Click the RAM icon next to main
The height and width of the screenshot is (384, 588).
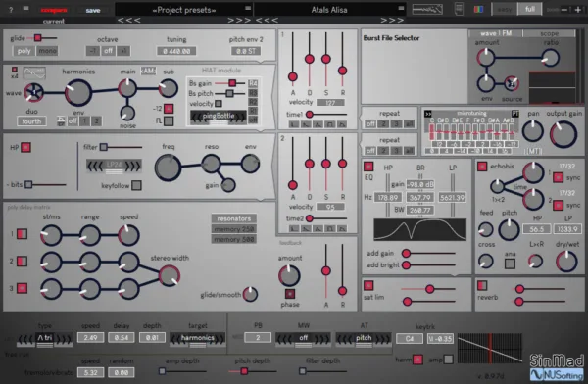pos(148,71)
